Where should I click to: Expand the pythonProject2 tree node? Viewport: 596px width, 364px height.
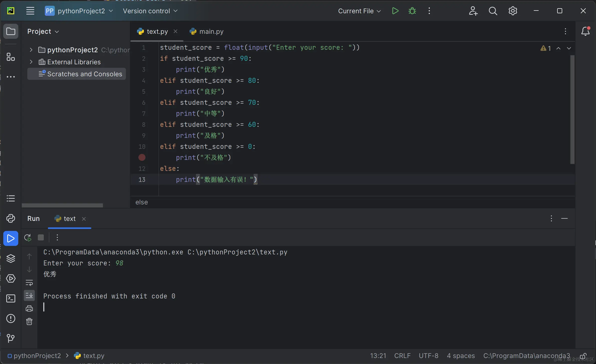[x=31, y=50]
